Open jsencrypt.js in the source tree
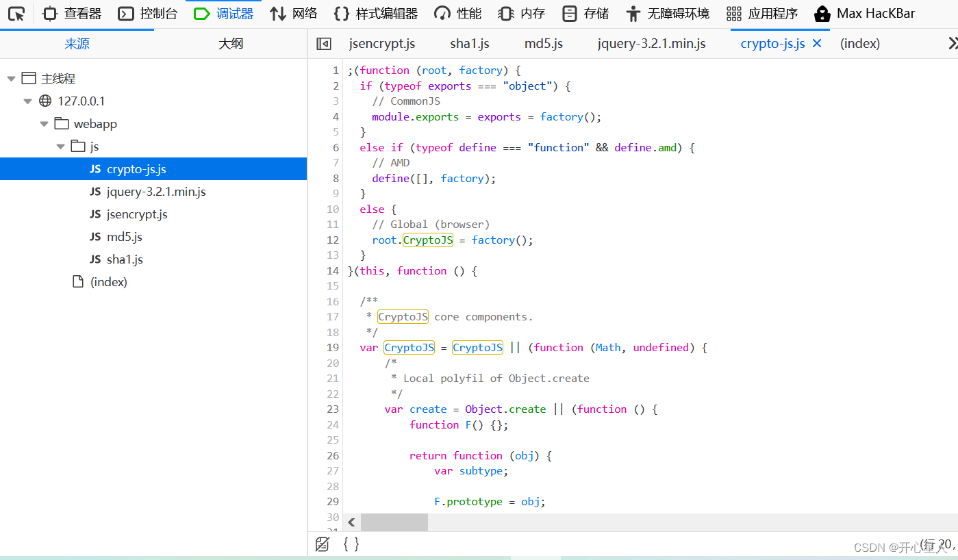The height and width of the screenshot is (560, 958). pos(153,214)
